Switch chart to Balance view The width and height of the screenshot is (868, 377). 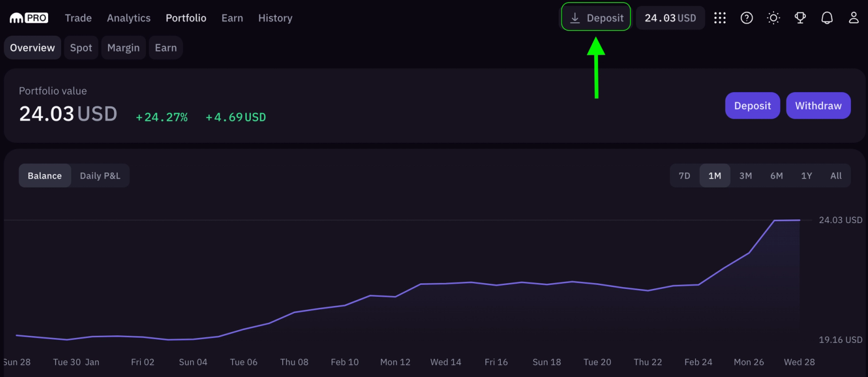pos(45,176)
